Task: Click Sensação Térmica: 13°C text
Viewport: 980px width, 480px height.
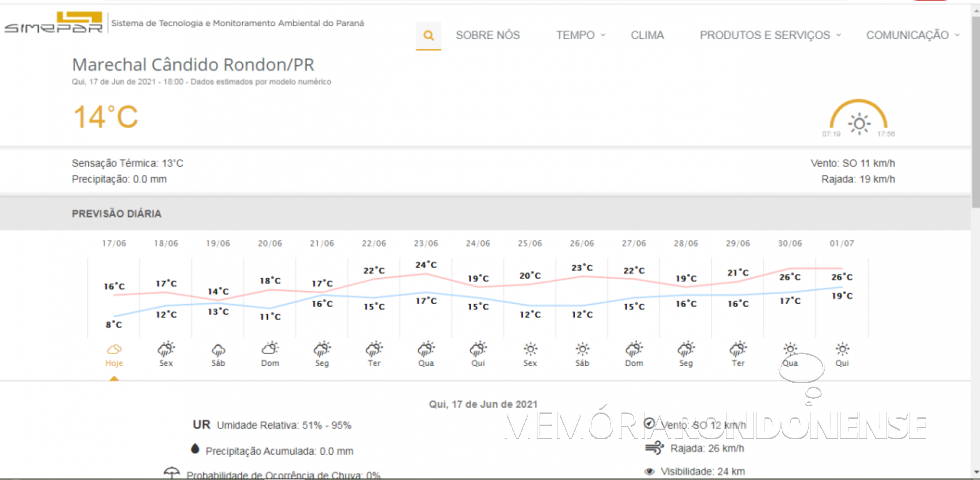Action: click(x=128, y=164)
